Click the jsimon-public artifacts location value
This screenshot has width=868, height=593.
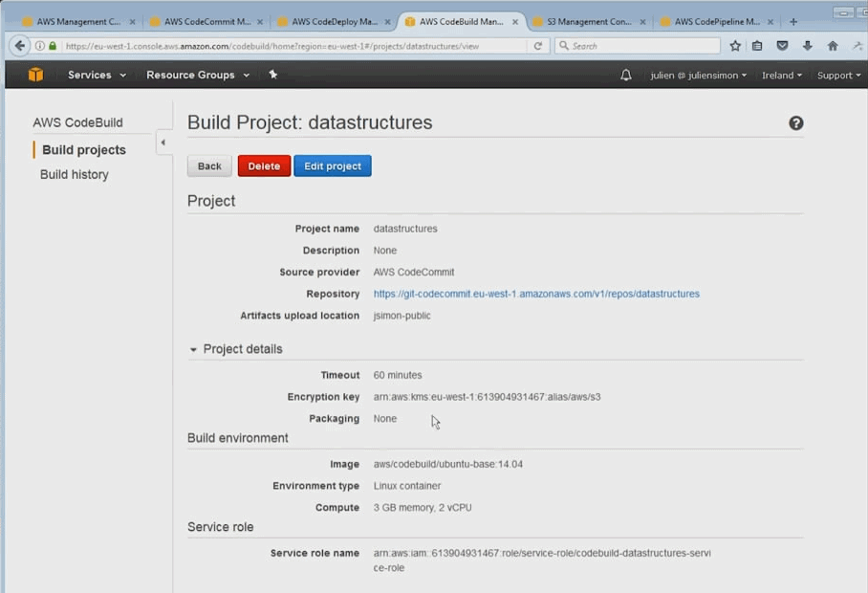(x=401, y=316)
